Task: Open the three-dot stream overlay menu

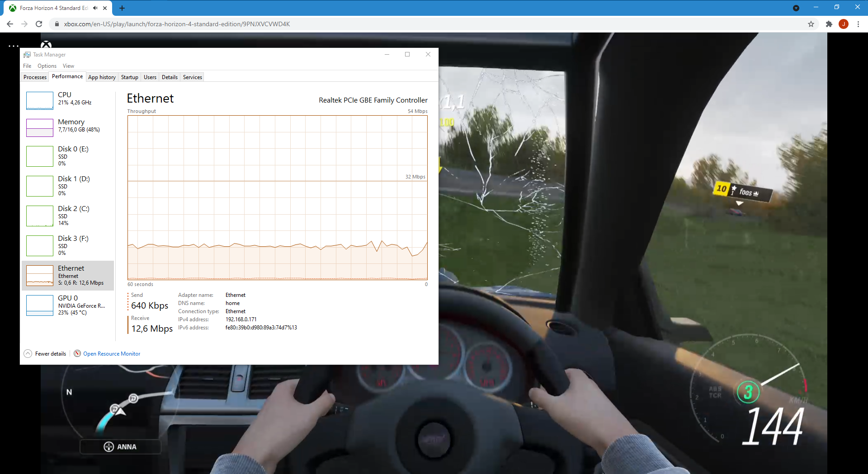Action: click(x=14, y=46)
